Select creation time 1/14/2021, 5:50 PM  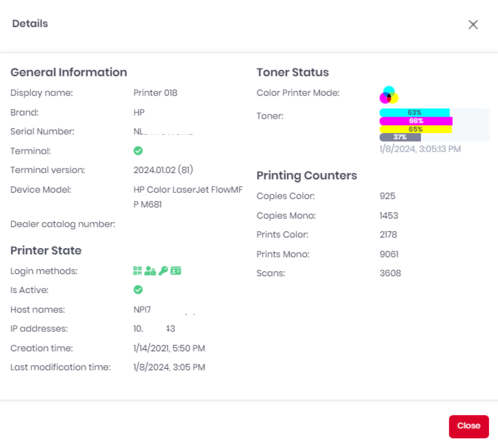170,348
